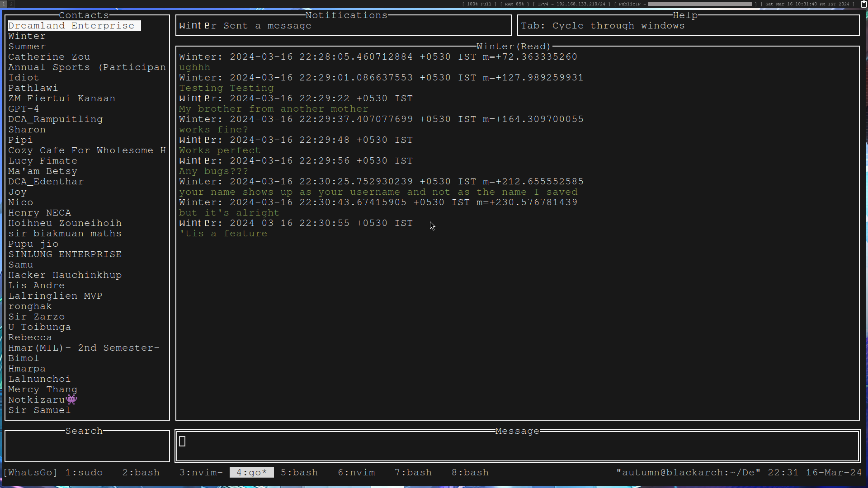The width and height of the screenshot is (868, 488).
Task: Select Hacker Hauchinkhup in contacts
Action: (65, 275)
